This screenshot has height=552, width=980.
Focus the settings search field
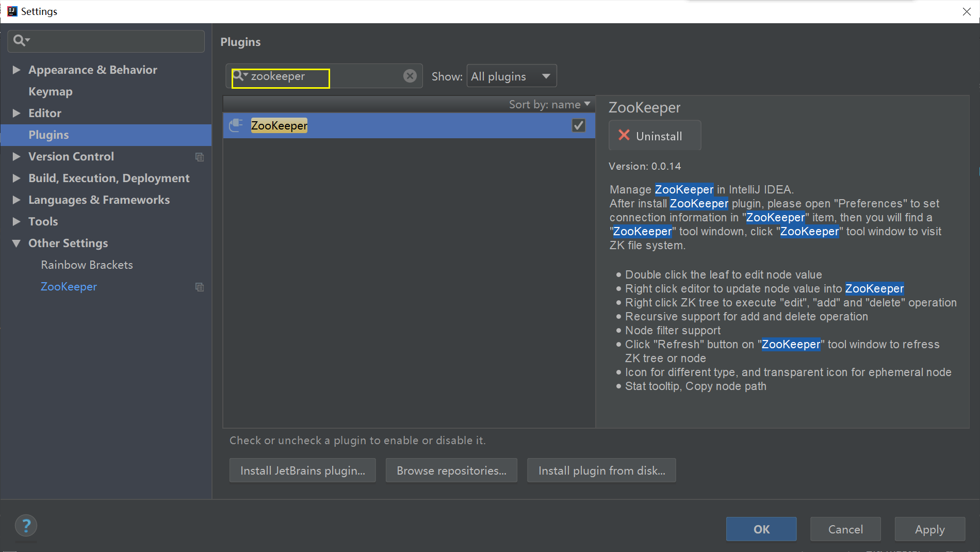[x=106, y=41]
